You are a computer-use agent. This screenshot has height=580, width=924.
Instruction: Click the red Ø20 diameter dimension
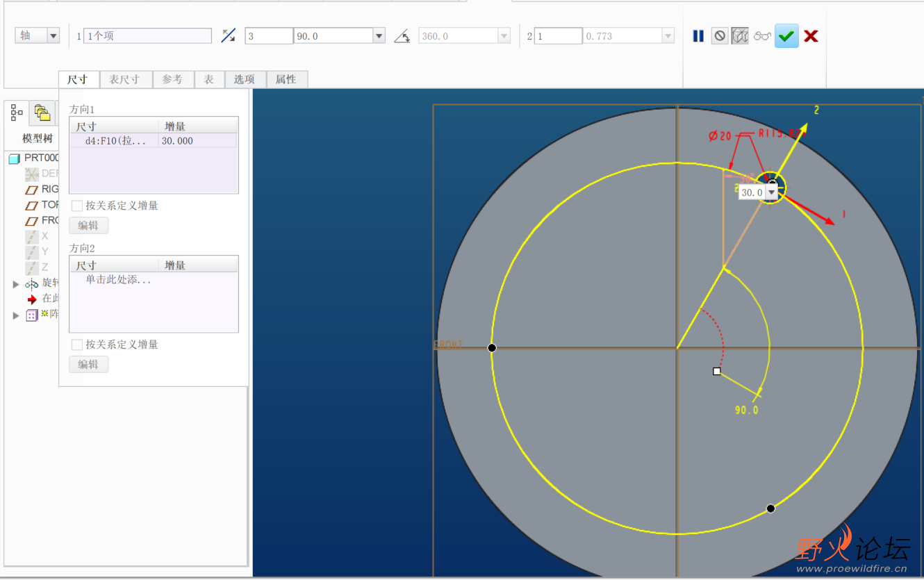point(720,136)
